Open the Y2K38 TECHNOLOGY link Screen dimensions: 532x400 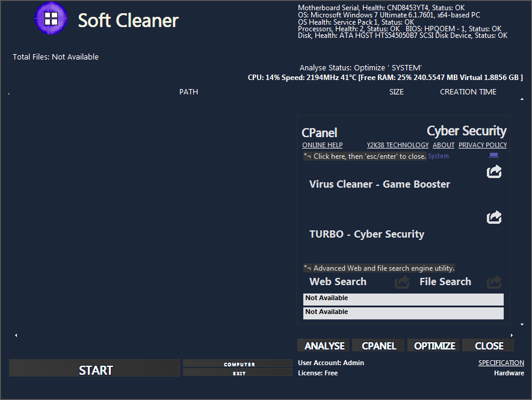pyautogui.click(x=398, y=145)
